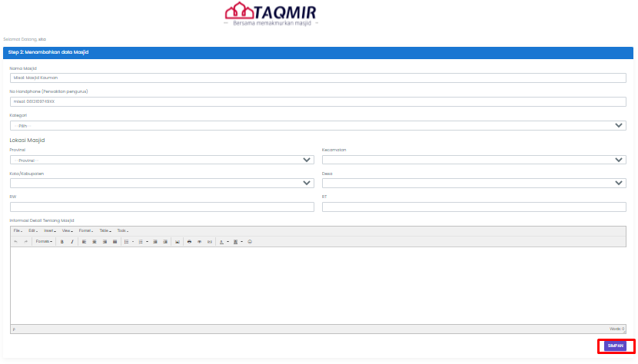The height and width of the screenshot is (364, 638).
Task: Click the TAQMIR logo
Action: tap(270, 13)
